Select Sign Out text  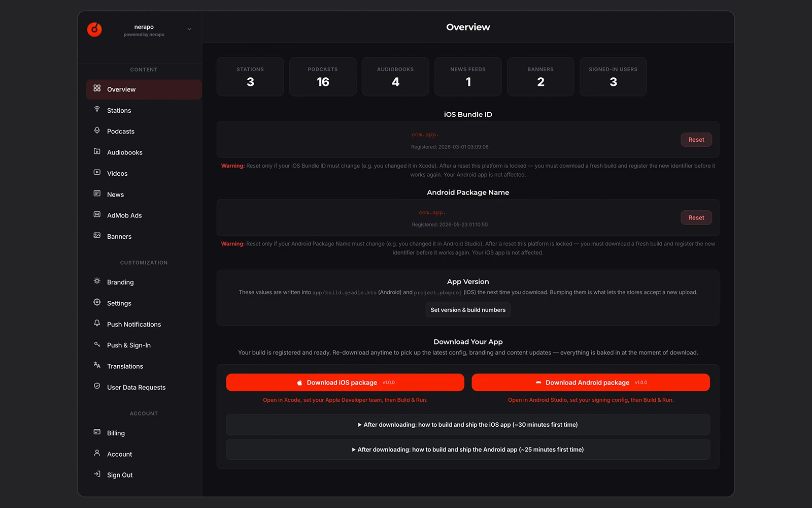pos(120,475)
